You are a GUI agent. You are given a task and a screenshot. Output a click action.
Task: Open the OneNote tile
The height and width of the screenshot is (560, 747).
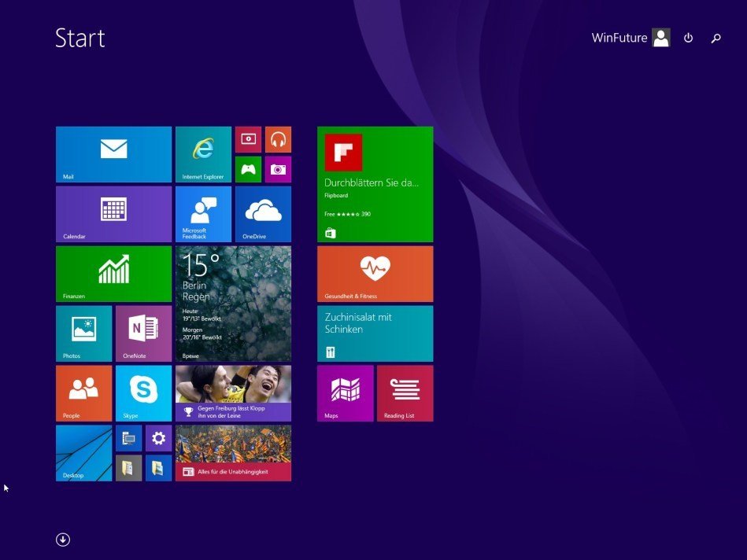pyautogui.click(x=143, y=333)
